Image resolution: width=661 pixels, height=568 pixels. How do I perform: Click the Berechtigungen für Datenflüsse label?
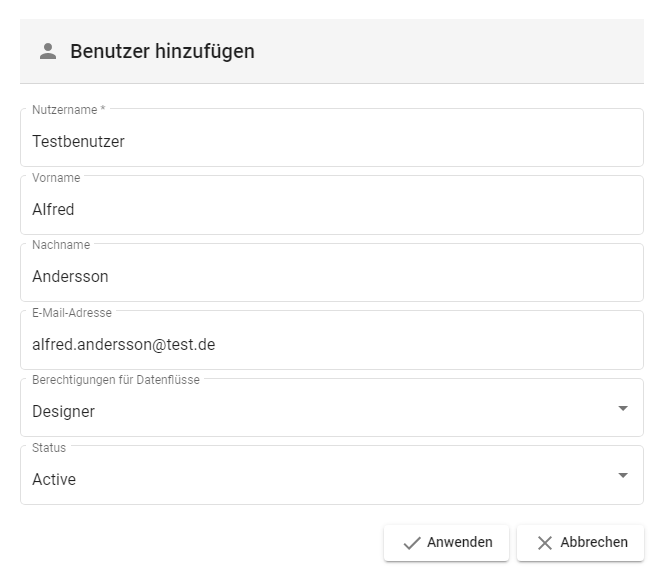pyautogui.click(x=116, y=380)
